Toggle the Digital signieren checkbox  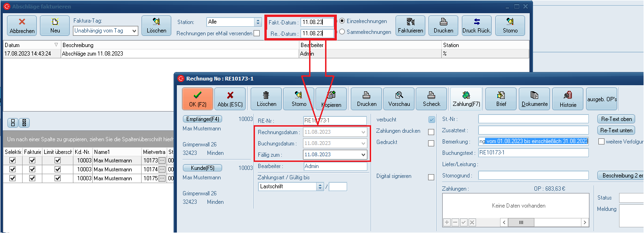431,177
